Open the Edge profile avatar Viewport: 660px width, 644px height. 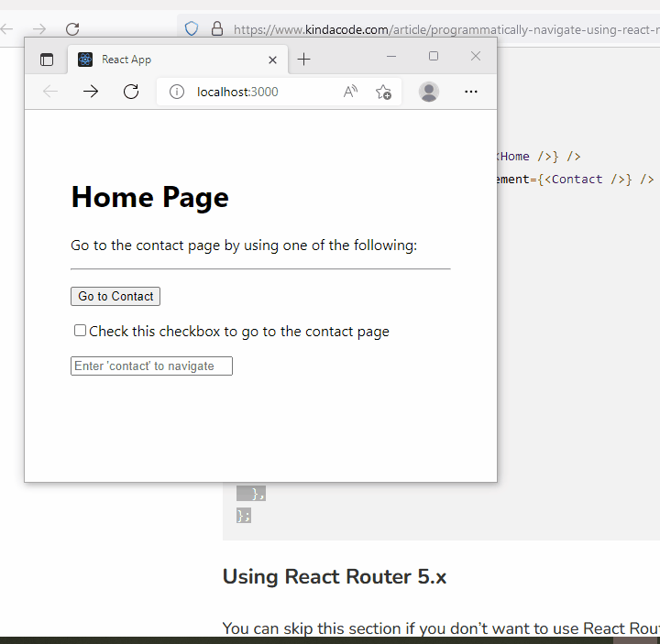tap(428, 92)
